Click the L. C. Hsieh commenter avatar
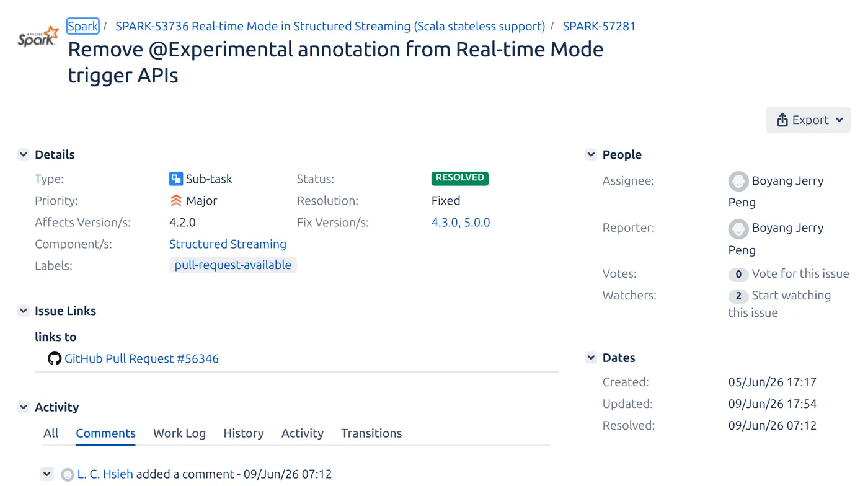Viewport: 868px width, 486px height. point(68,475)
